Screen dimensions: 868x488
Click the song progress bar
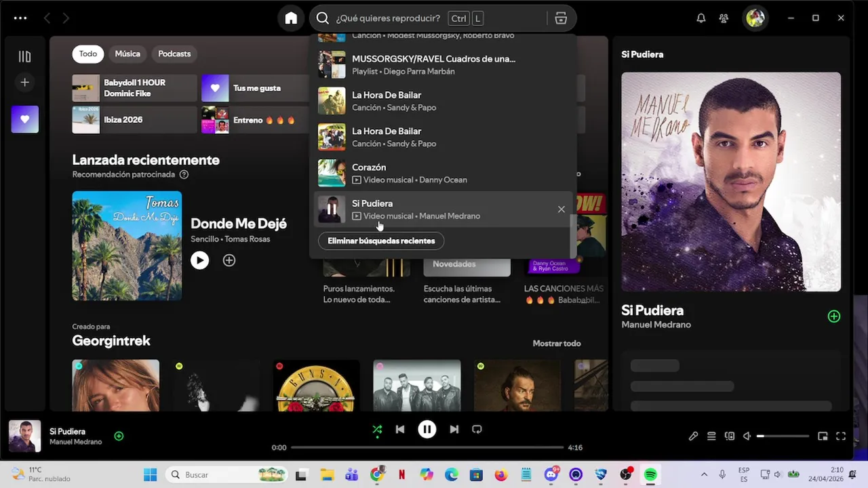pyautogui.click(x=427, y=447)
